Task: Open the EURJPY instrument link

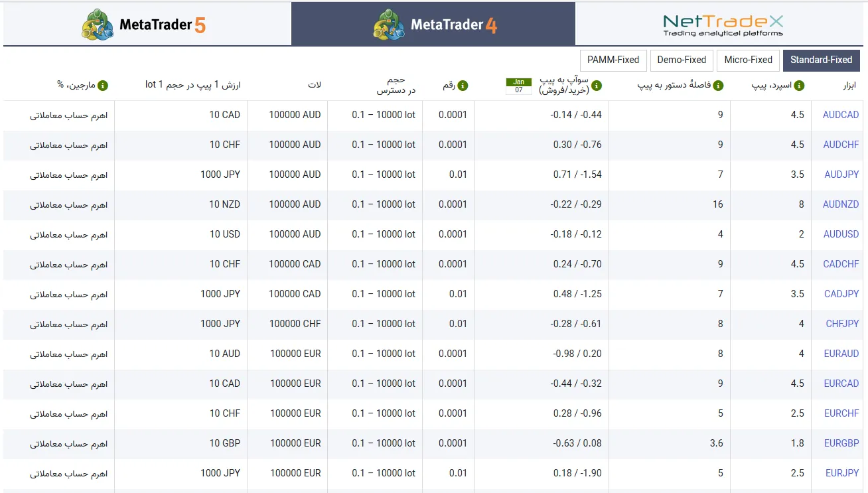Action: coord(841,473)
